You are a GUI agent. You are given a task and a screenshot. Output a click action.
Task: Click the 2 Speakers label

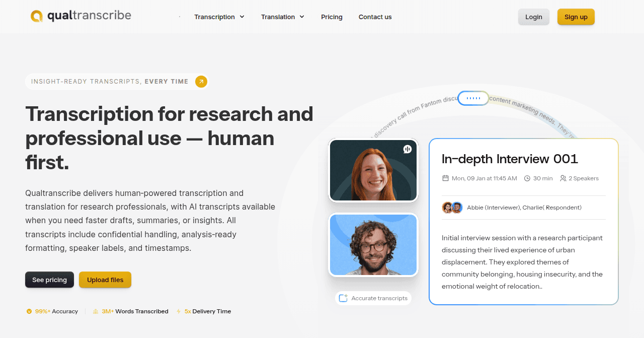coord(584,178)
